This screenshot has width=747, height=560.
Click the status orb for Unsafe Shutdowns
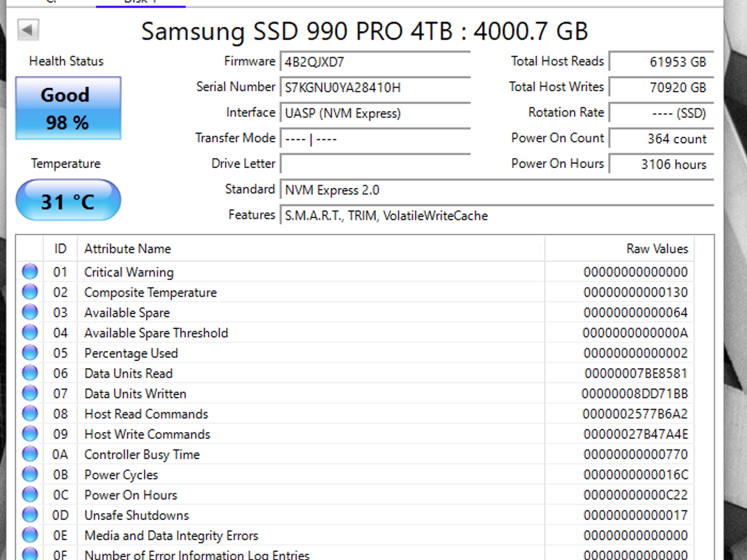(x=30, y=515)
